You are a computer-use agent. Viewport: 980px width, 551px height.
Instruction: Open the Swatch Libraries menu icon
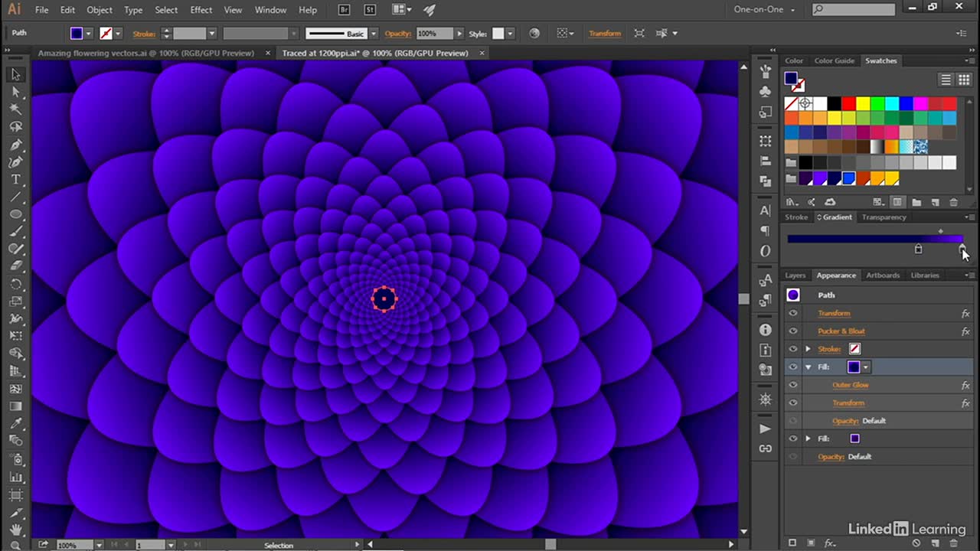click(793, 202)
